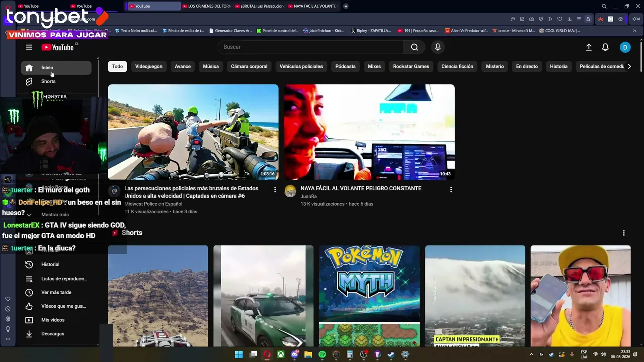This screenshot has height=362, width=644.
Task: Play the NAYA FÁCIL AL VOLANTE thumbnail
Action: pyautogui.click(x=369, y=132)
